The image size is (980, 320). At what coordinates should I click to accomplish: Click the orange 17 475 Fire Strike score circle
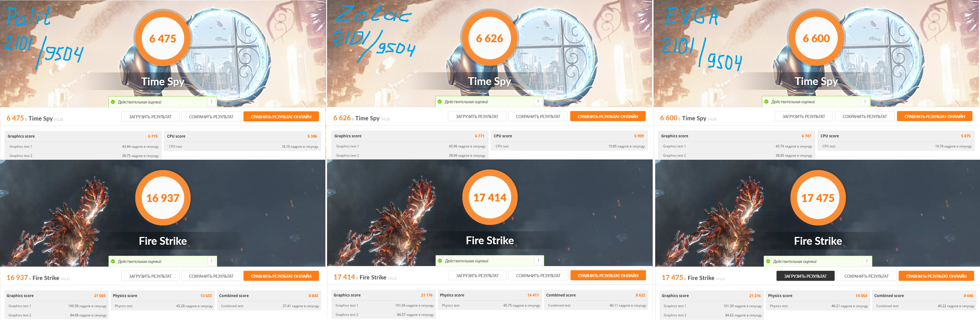coord(818,198)
